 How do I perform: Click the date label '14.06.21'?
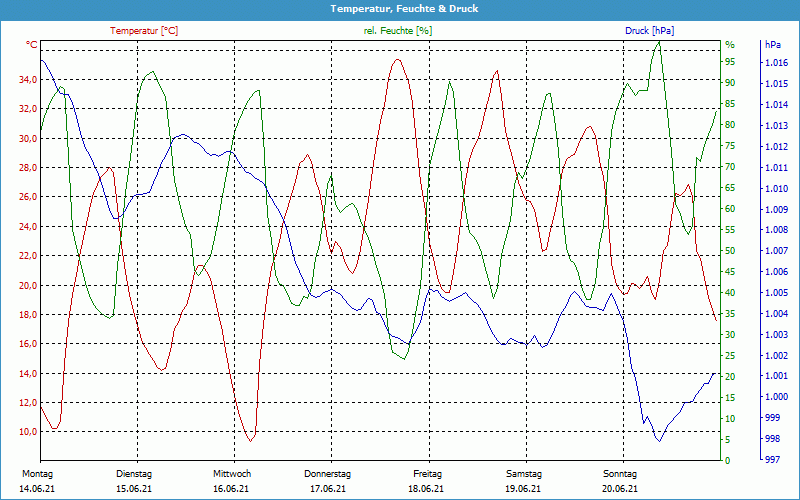[x=37, y=489]
